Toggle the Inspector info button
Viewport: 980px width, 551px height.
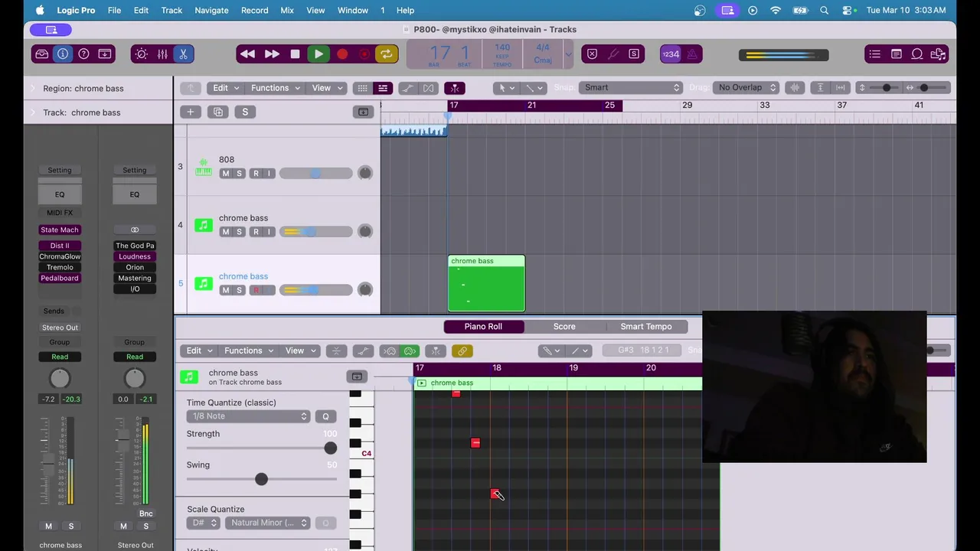[63, 54]
